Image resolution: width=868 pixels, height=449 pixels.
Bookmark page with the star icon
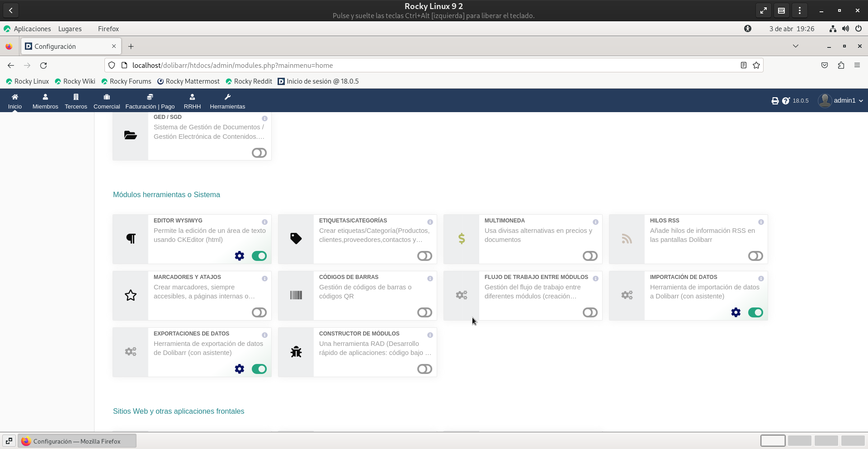tap(756, 66)
